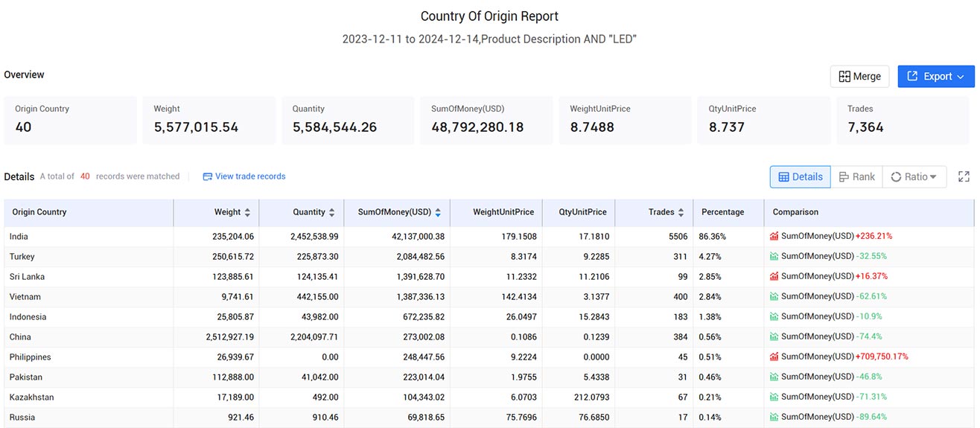Select the Kazakhstan country cell
This screenshot has height=428, width=980.
pos(89,397)
